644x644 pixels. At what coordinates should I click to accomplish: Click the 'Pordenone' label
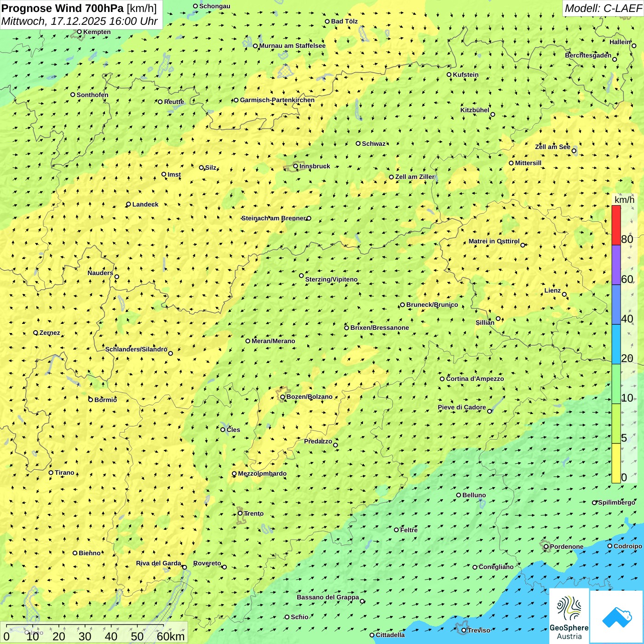pyautogui.click(x=567, y=546)
